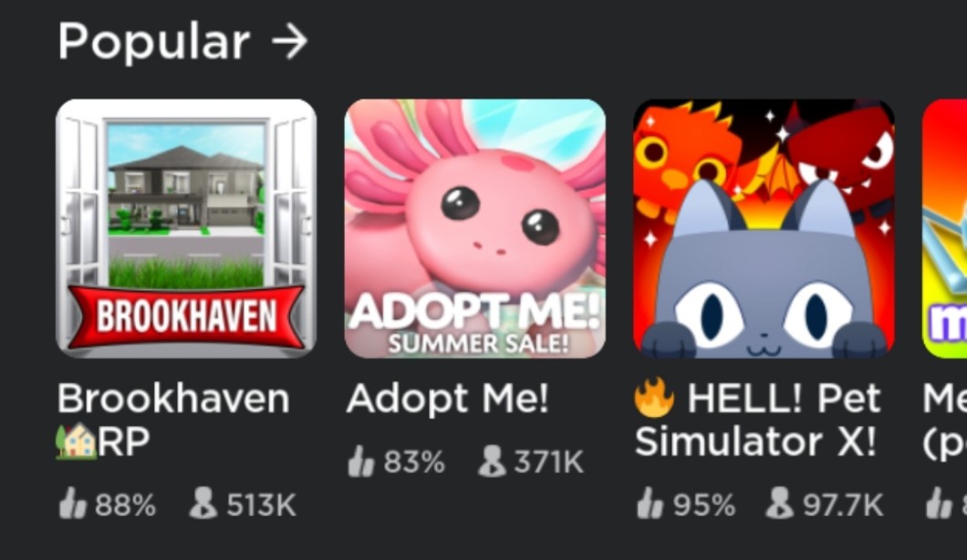Click the fire emoji before HELL!

tap(655, 398)
